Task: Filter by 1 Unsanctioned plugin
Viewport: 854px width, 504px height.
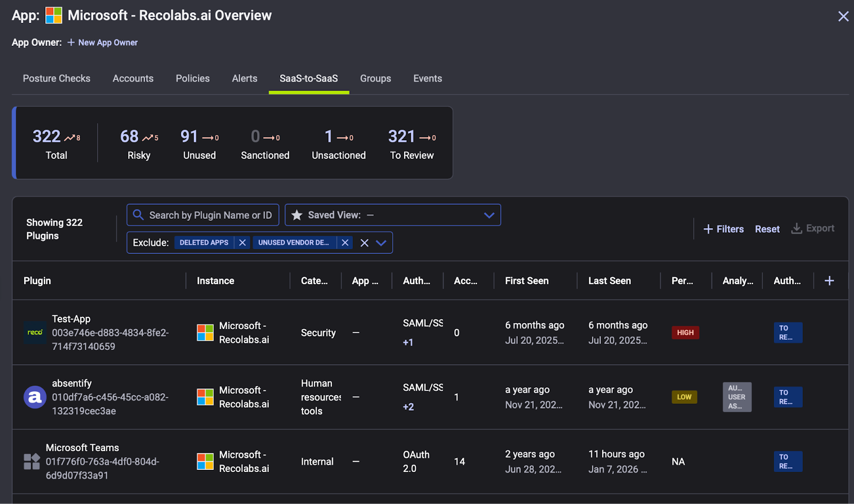Action: [339, 144]
